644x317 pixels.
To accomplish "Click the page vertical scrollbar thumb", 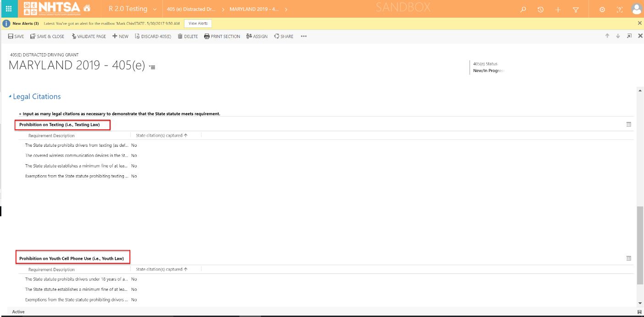I will (640, 245).
